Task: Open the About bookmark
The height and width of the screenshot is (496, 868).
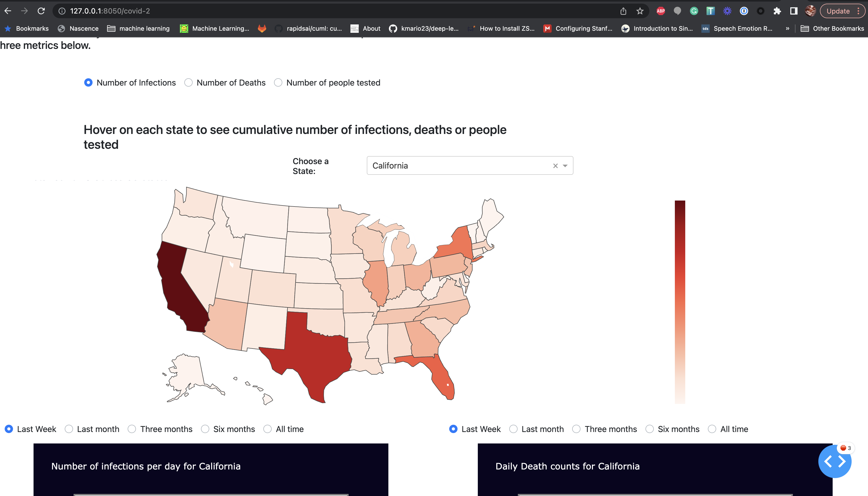Action: tap(365, 29)
